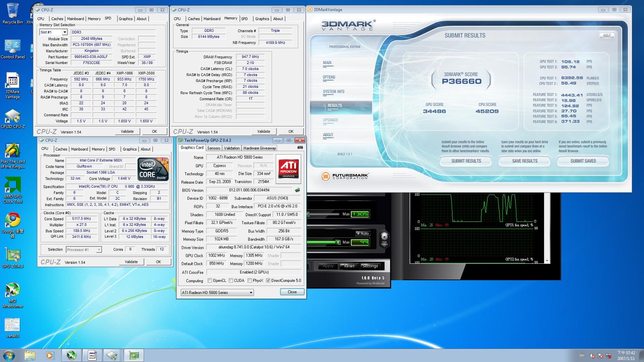Click HELP button in 3DMark Vantage
The image size is (644, 362).
[607, 35]
